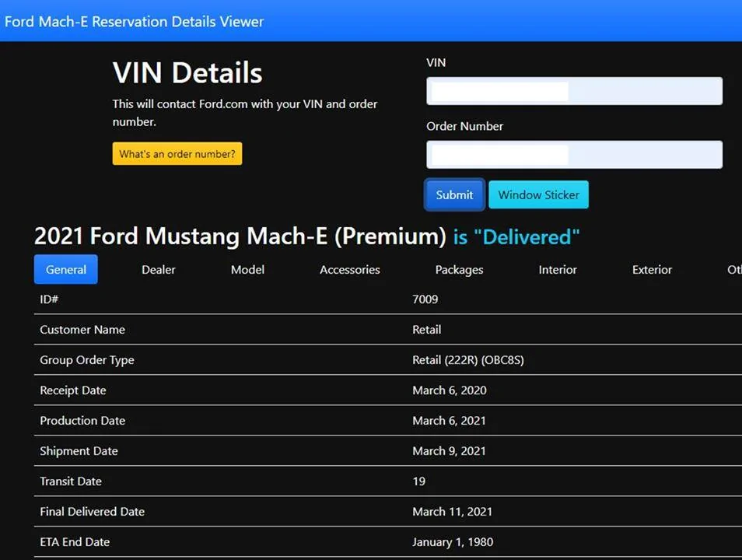Click the Order Number input field
Image resolution: width=742 pixels, height=560 pixels.
point(574,154)
